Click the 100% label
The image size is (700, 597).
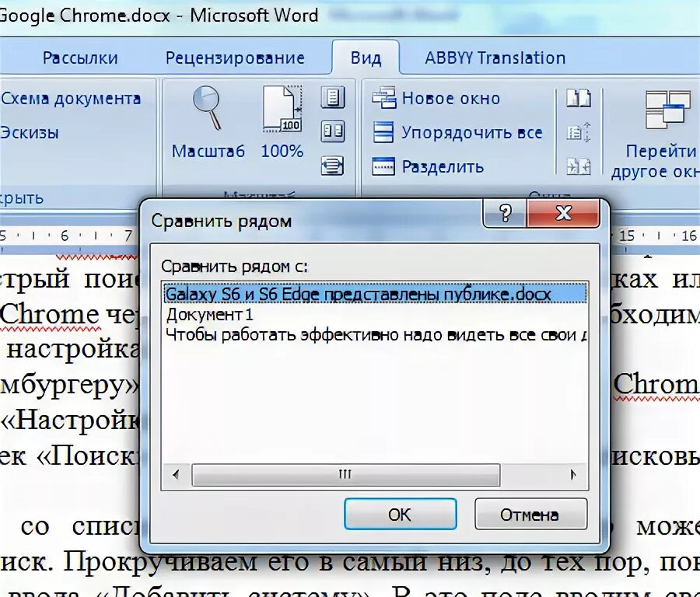[282, 152]
